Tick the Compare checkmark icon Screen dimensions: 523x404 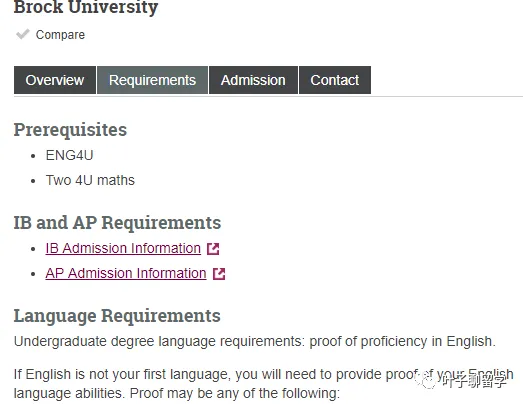point(23,34)
